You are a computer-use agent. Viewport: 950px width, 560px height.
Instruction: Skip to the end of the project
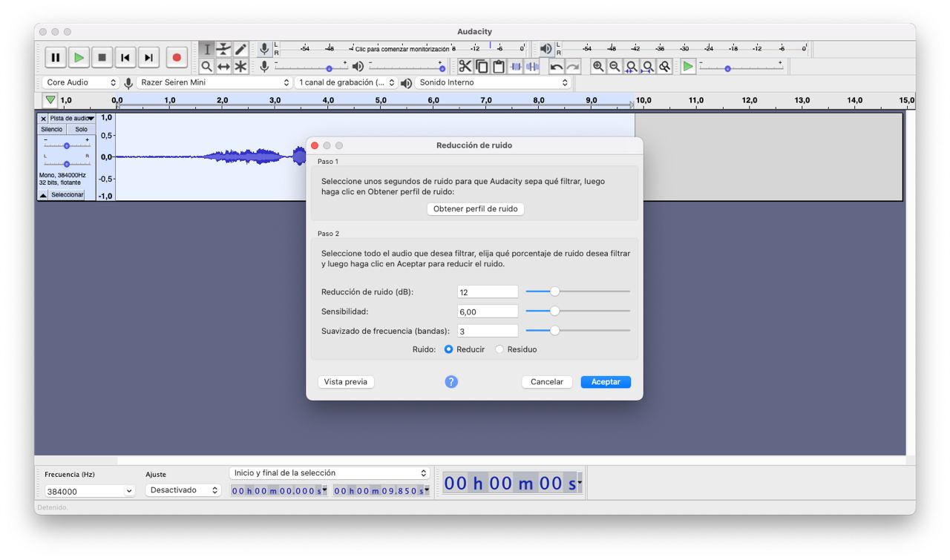coord(149,57)
